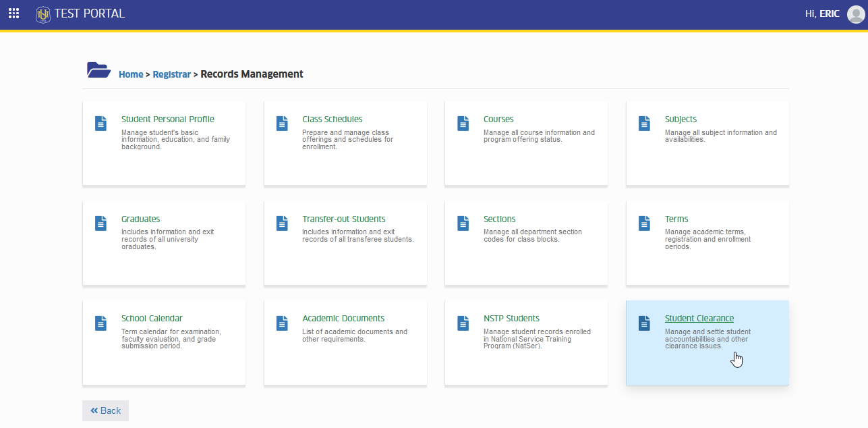Click the Graduates document icon
The width and height of the screenshot is (868, 428).
click(x=100, y=223)
